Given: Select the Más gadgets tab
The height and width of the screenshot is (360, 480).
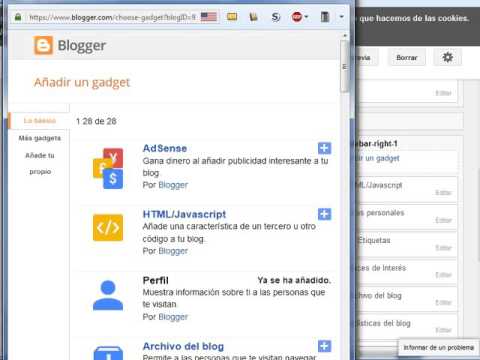Looking at the screenshot, I should pyautogui.click(x=40, y=138).
